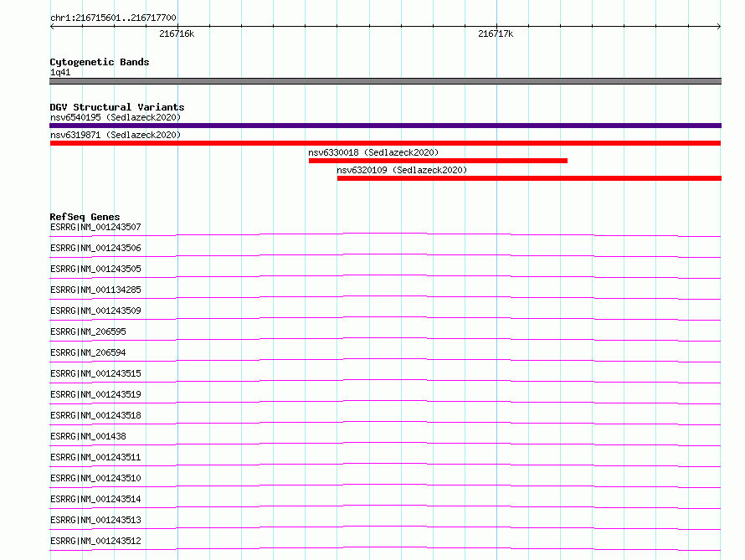Click the left arrow of the coordinate ruler
745x560 pixels.
(52, 27)
